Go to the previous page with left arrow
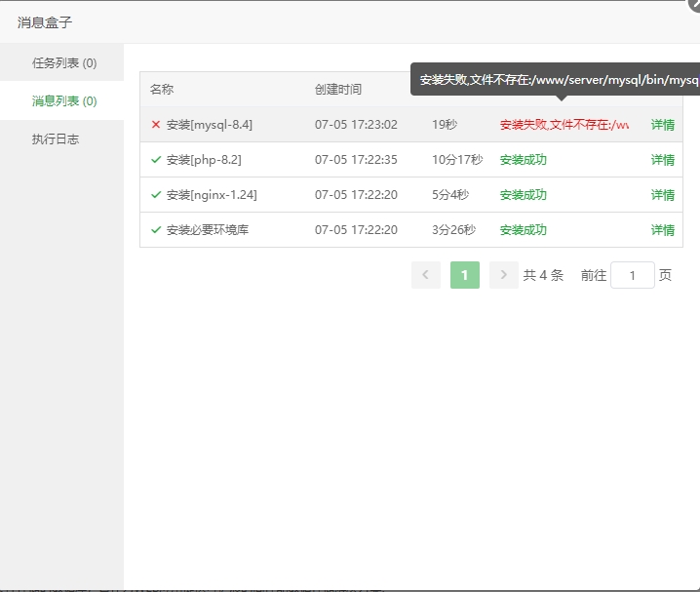 point(426,275)
